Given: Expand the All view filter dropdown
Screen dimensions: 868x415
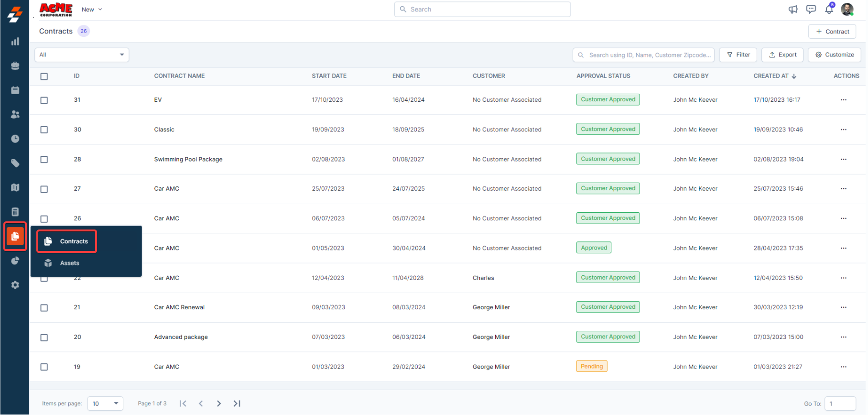Looking at the screenshot, I should pos(82,55).
